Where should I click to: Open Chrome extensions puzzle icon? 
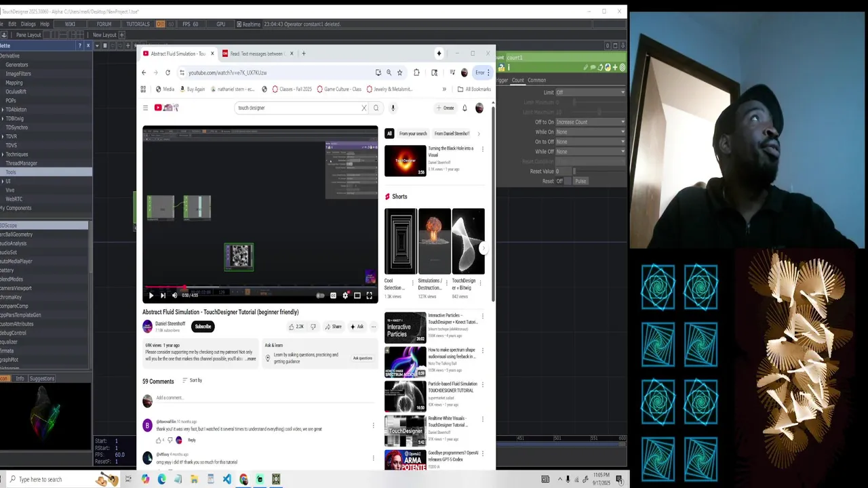416,73
